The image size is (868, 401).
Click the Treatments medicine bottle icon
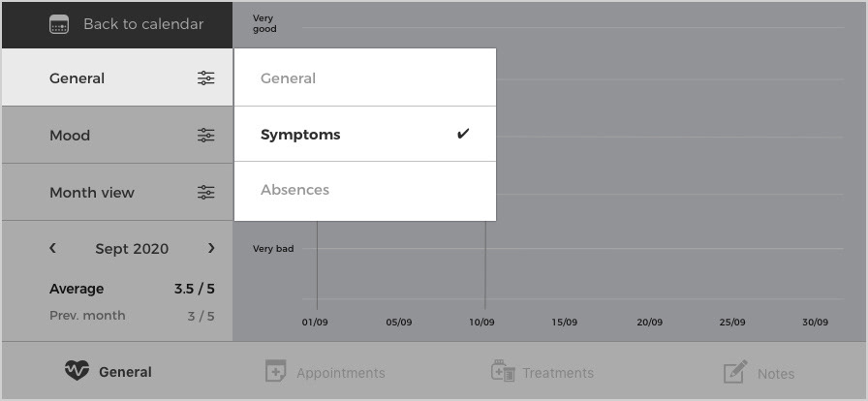(503, 371)
